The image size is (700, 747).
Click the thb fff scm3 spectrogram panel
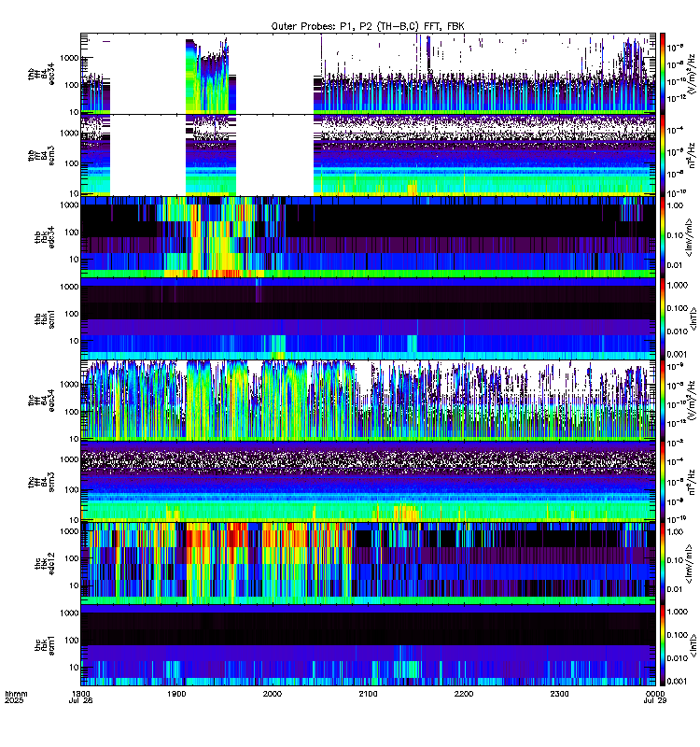[x=368, y=156]
